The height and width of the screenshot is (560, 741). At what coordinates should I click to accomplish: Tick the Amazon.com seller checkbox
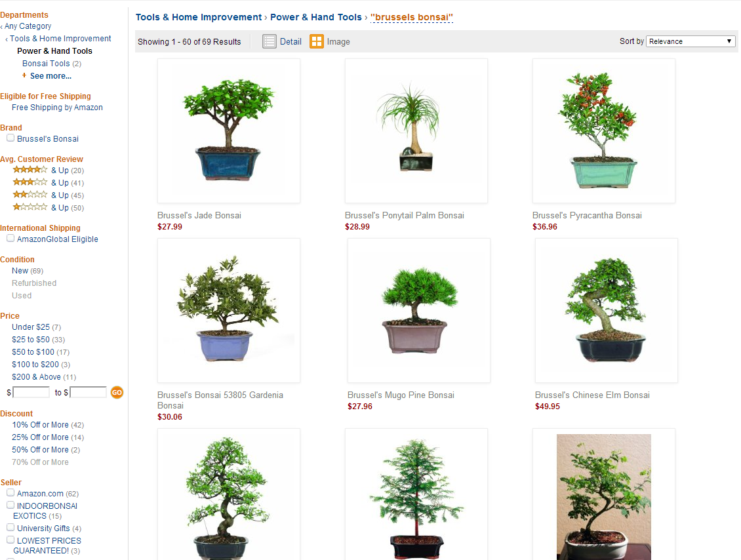coord(10,492)
